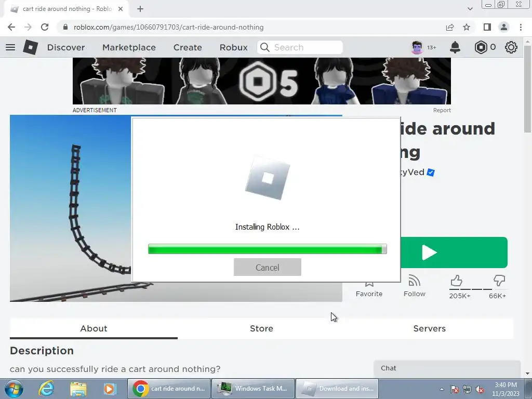This screenshot has height=399, width=532.
Task: Go back to previous page
Action: (x=11, y=27)
